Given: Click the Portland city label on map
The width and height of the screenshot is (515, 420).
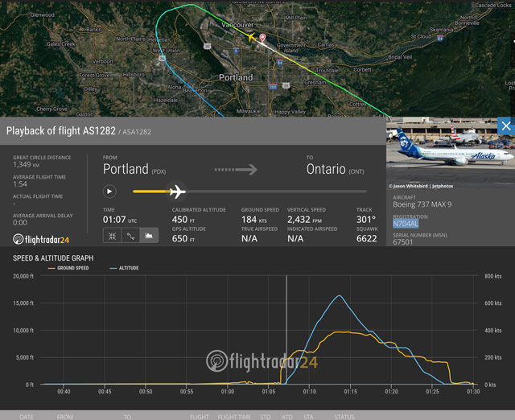Looking at the screenshot, I should (x=236, y=77).
